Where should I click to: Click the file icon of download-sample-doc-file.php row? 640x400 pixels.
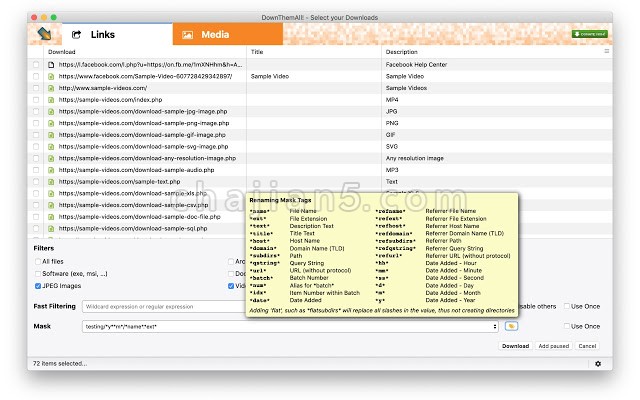[x=51, y=217]
